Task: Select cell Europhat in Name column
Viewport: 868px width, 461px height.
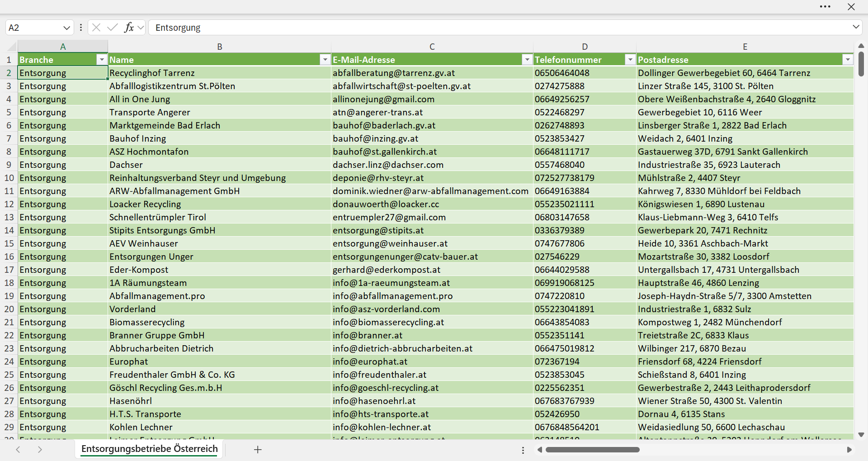Action: [220, 361]
